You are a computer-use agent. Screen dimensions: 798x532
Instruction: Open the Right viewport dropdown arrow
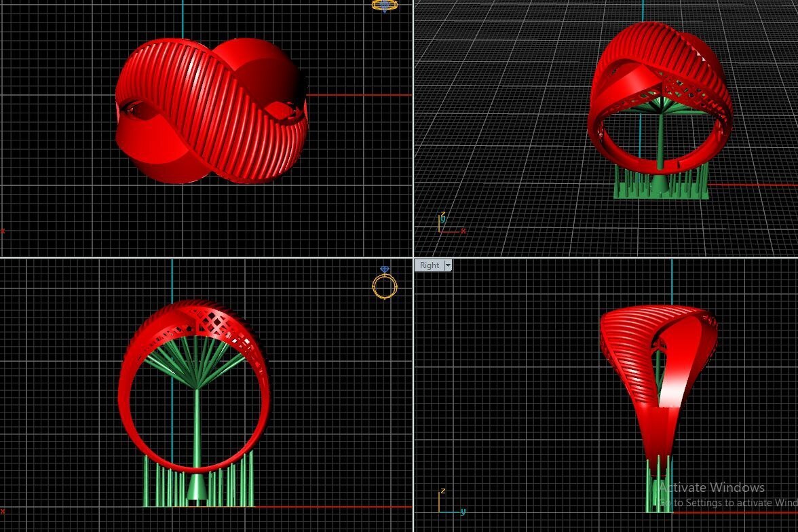tap(447, 265)
